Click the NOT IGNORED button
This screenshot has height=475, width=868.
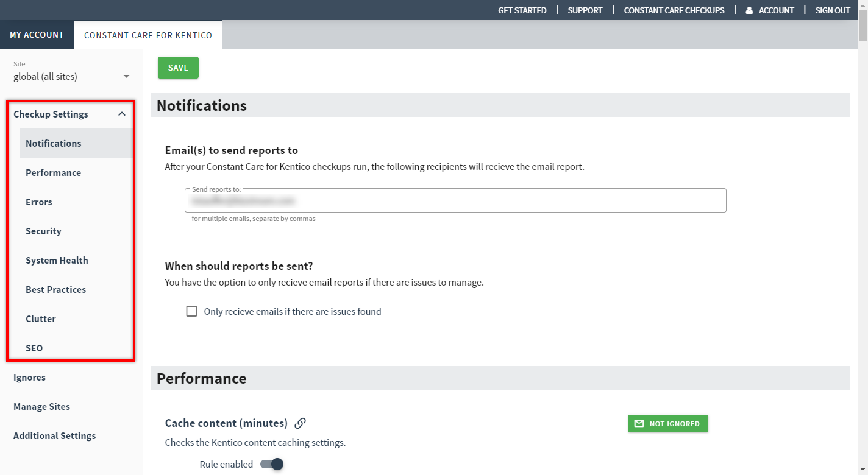click(668, 424)
